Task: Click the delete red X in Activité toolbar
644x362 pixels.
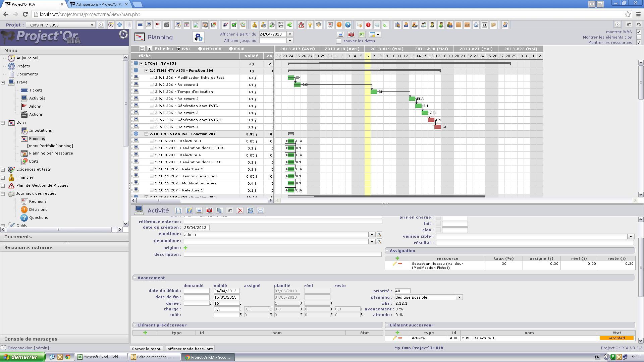Action: point(240,210)
